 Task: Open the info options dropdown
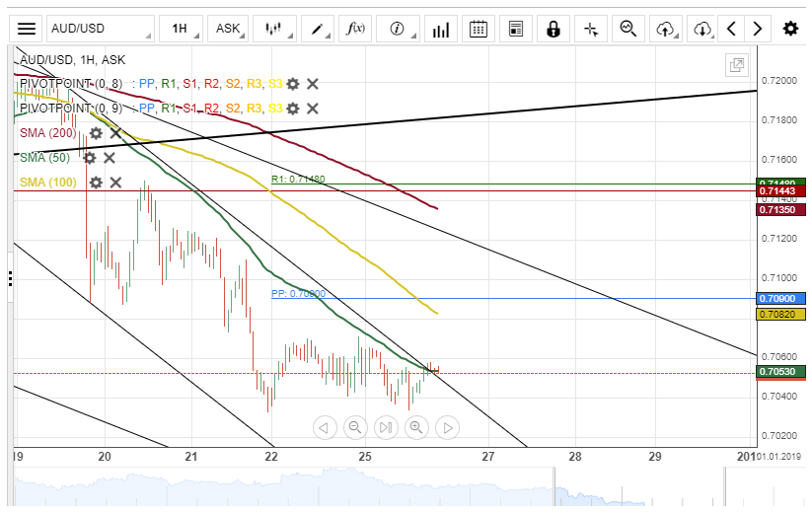click(x=398, y=29)
